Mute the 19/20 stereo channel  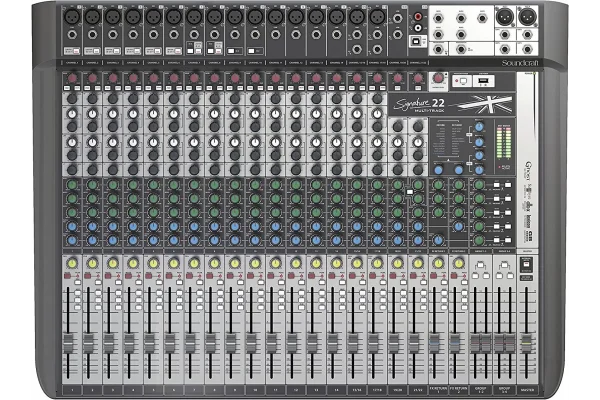pos(393,276)
